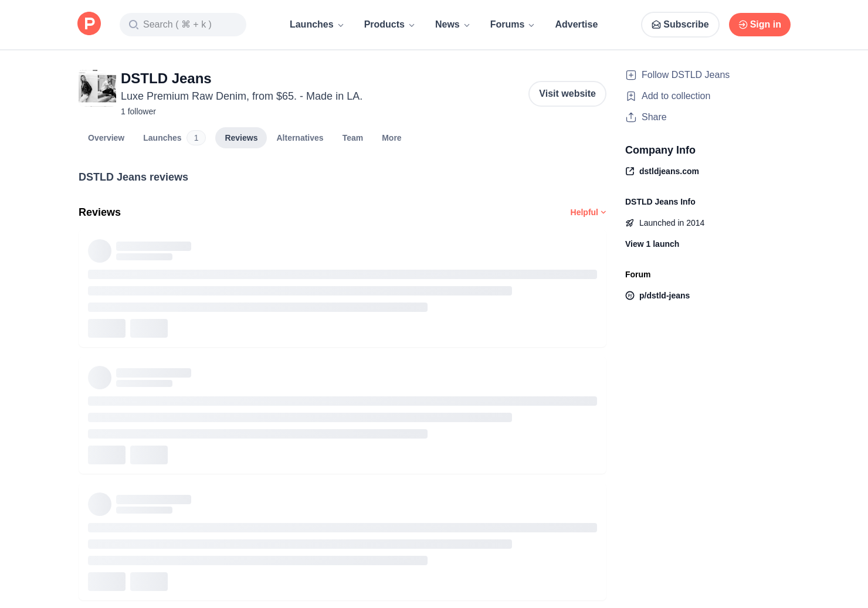Click the Product Hunt logo
This screenshot has height=608, width=868.
point(89,24)
